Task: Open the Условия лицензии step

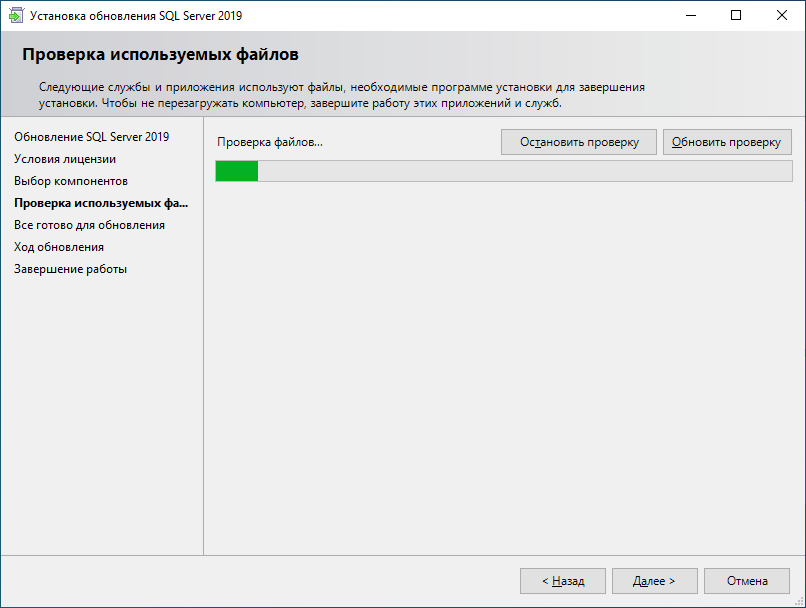Action: point(65,159)
